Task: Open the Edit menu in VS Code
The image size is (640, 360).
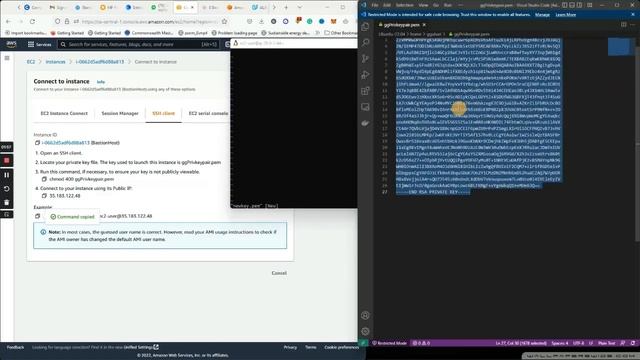Action: click(387, 5)
